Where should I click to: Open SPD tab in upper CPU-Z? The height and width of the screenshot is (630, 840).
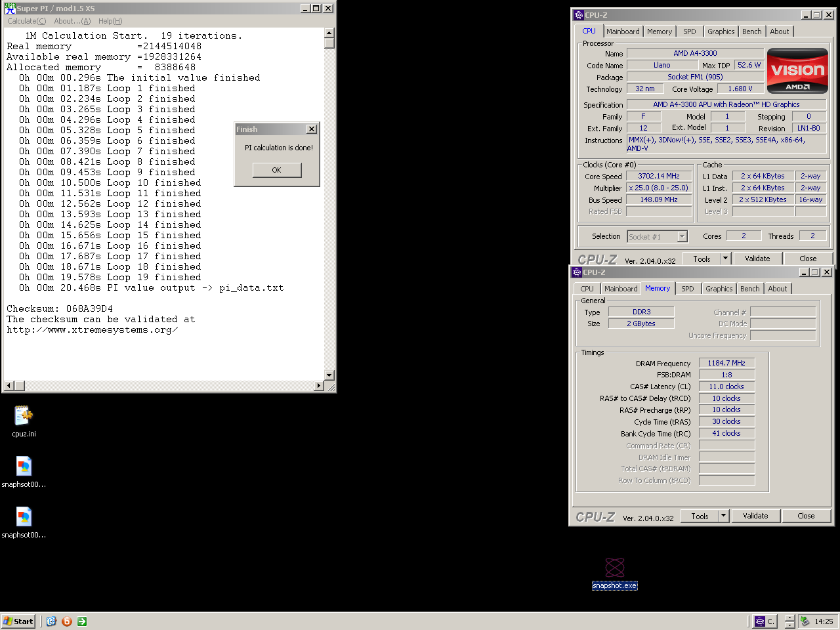(689, 31)
